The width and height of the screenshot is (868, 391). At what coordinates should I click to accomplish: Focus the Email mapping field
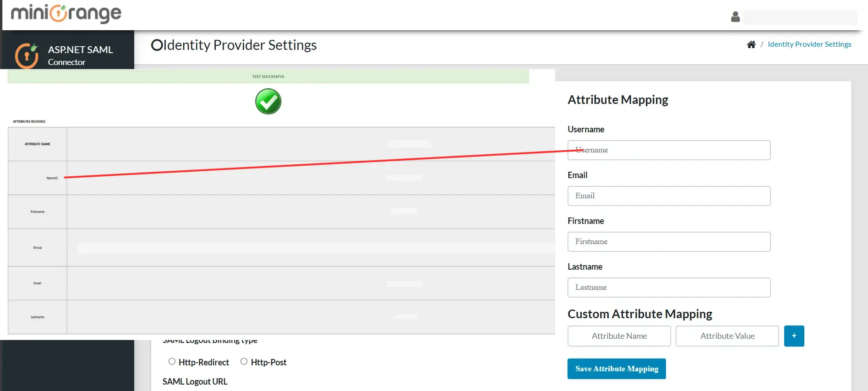(669, 196)
